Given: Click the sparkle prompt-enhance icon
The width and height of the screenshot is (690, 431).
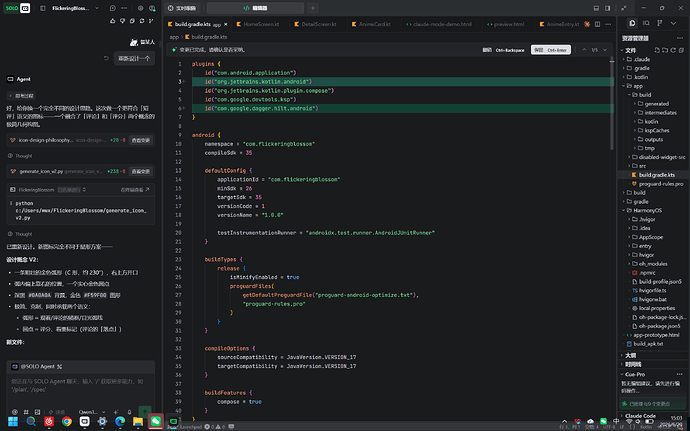Looking at the screenshot, I should click(116, 412).
